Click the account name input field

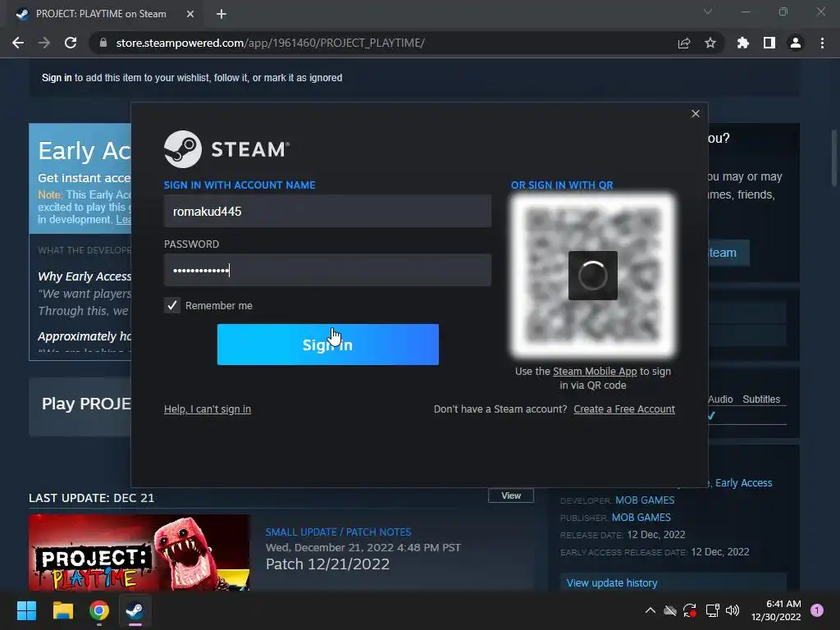327,211
